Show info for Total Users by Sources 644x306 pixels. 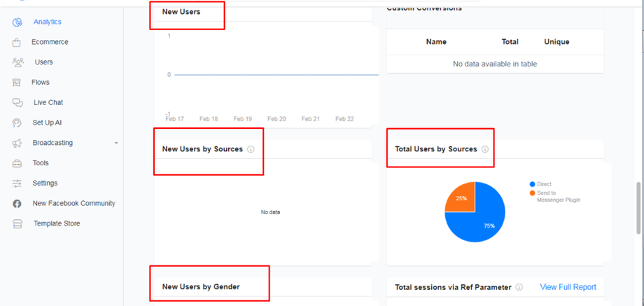tap(485, 149)
